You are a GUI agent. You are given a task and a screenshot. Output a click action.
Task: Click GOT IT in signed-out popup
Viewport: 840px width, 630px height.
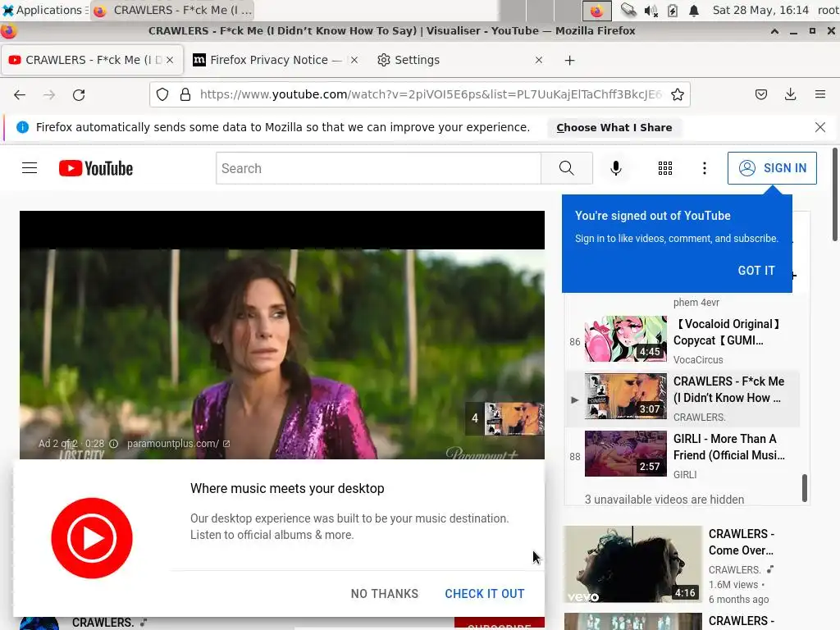coord(756,271)
